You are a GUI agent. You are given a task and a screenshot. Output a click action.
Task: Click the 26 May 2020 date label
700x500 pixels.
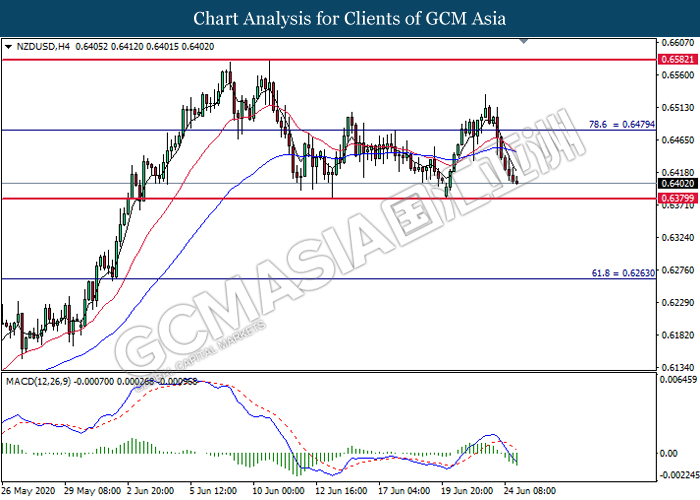coord(29,491)
